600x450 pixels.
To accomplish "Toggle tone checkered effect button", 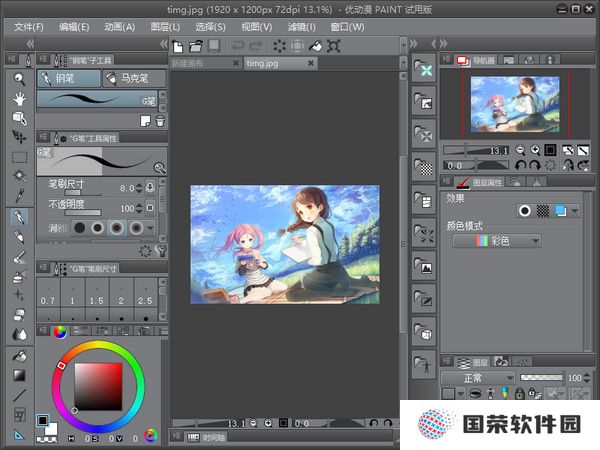I will coord(543,211).
